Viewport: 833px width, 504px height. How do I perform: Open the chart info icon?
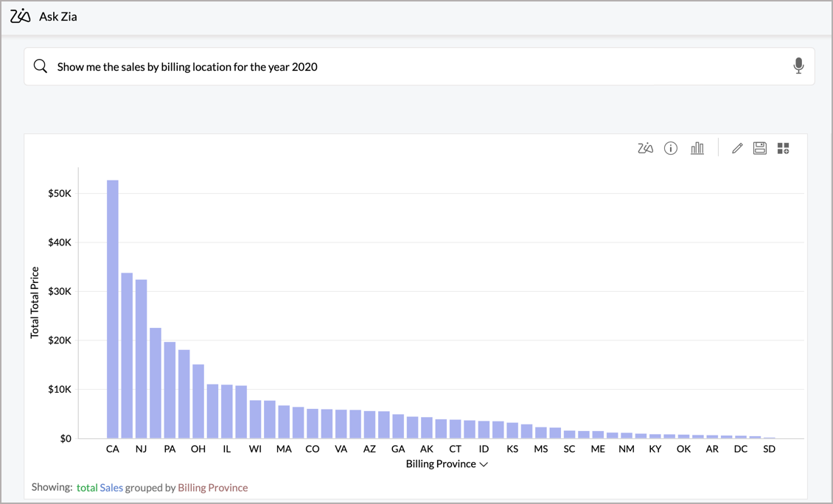[x=671, y=149]
